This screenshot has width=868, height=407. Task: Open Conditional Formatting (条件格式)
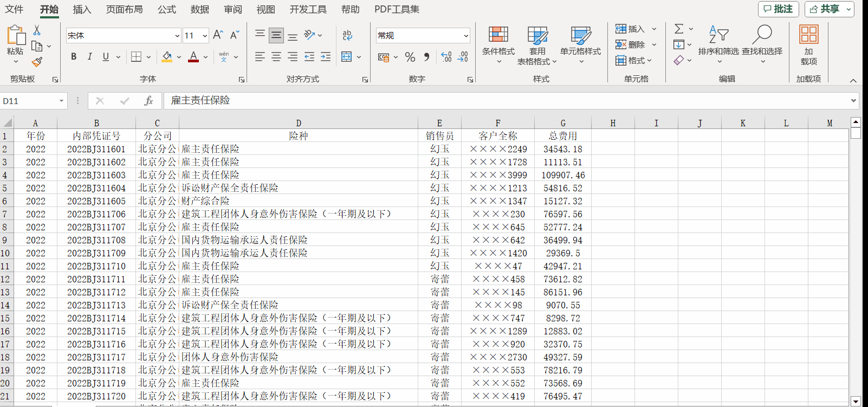click(498, 43)
